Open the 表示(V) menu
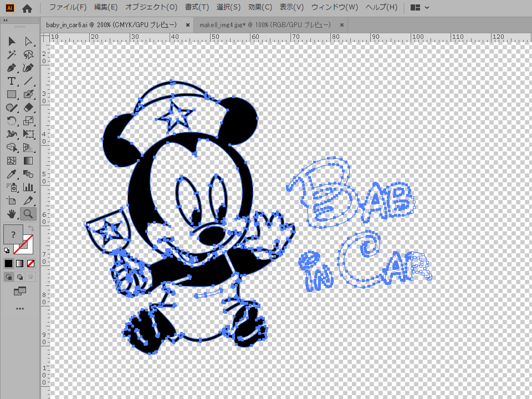 point(291,7)
